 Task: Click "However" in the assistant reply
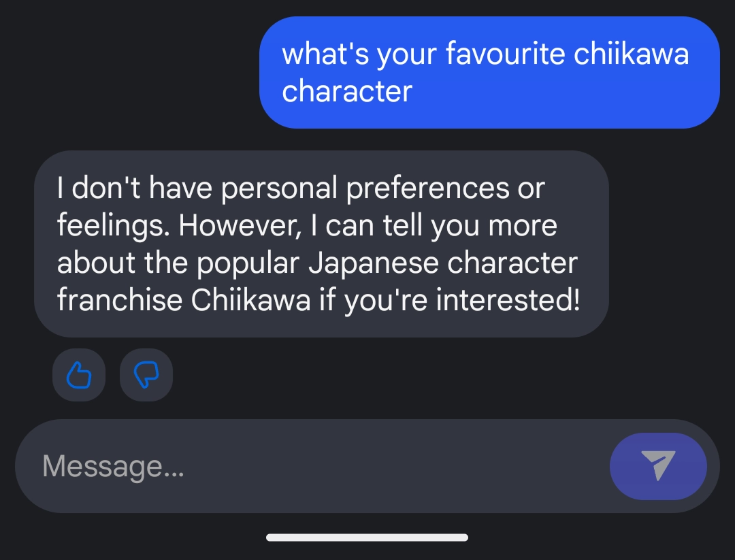[x=240, y=226]
